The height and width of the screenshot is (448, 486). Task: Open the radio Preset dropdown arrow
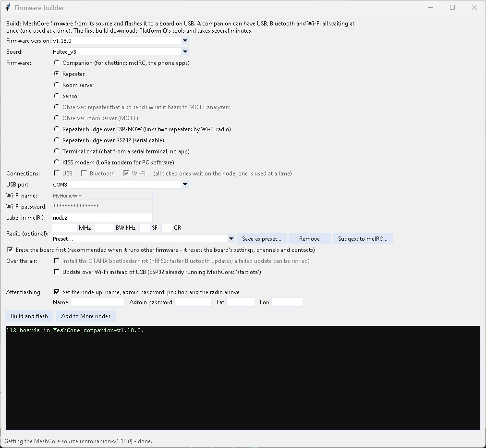click(x=231, y=239)
